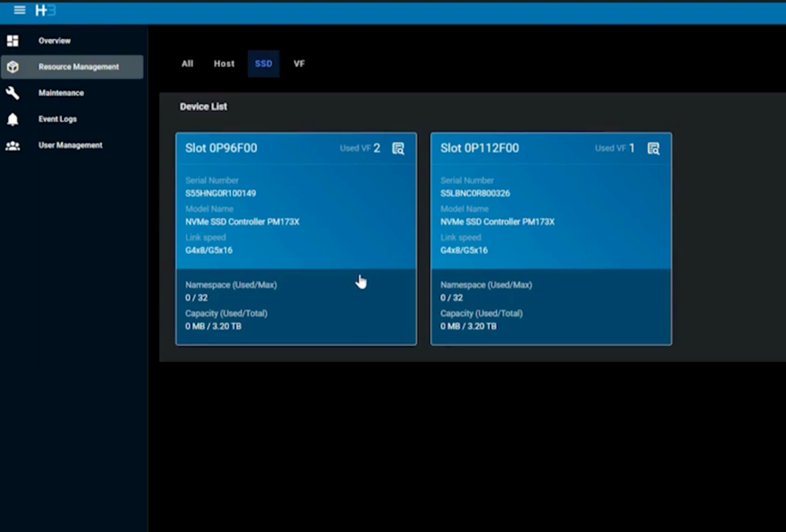Viewport: 786px width, 532px height.
Task: Go to Overview in sidebar
Action: (55, 40)
